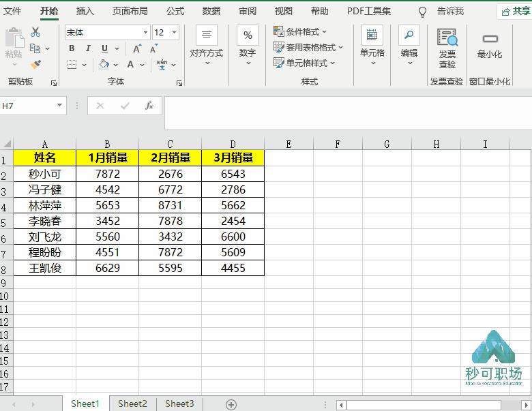Screen dimensions: 532x411
Task: Open the Alignment (对齐方式) group
Action: (x=206, y=45)
